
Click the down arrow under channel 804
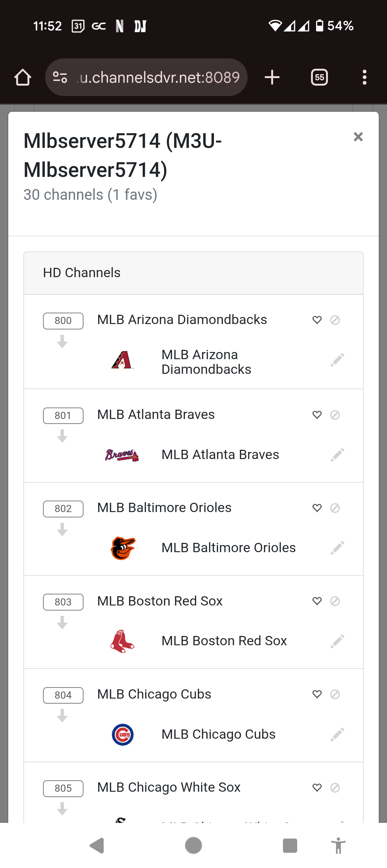[x=62, y=716]
